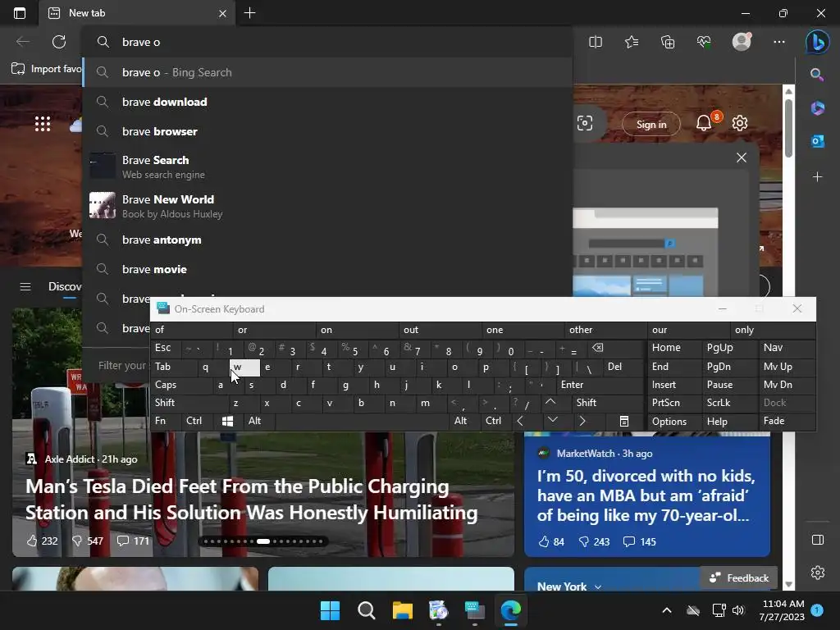This screenshot has height=630, width=840.
Task: Open the sidebar settings gear icon
Action: tap(818, 572)
